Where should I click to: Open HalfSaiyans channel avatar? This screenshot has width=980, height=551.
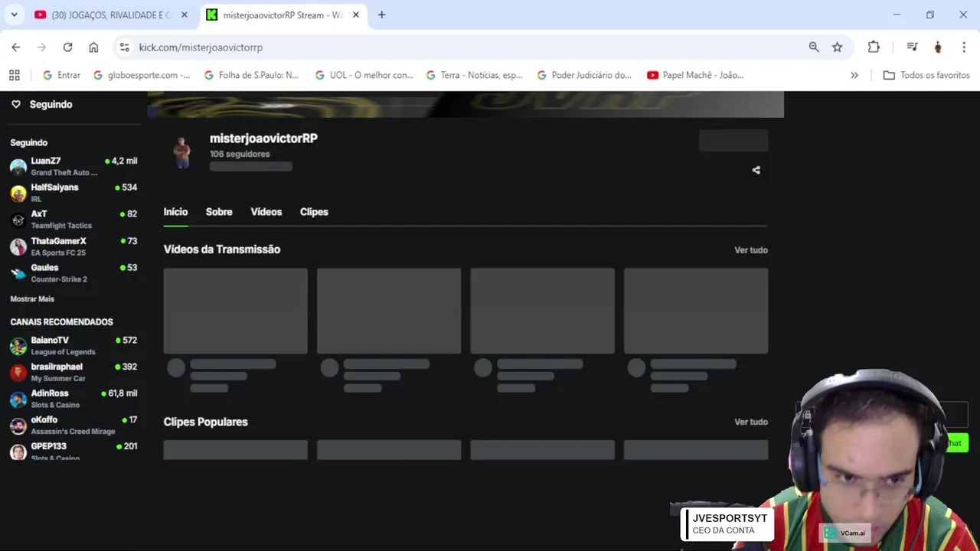[18, 193]
